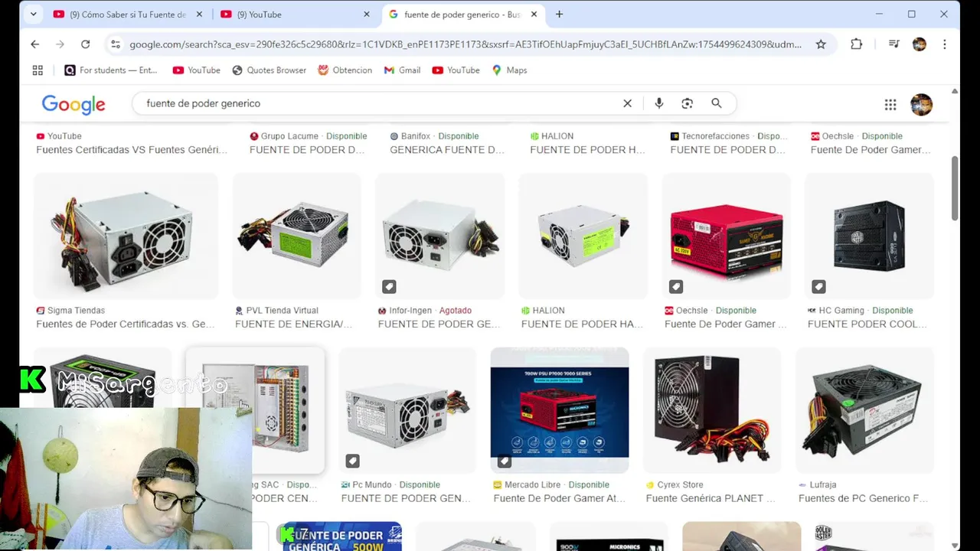Open the Pc Mundo power supply image
Viewport: 980px width, 551px height.
pyautogui.click(x=407, y=410)
